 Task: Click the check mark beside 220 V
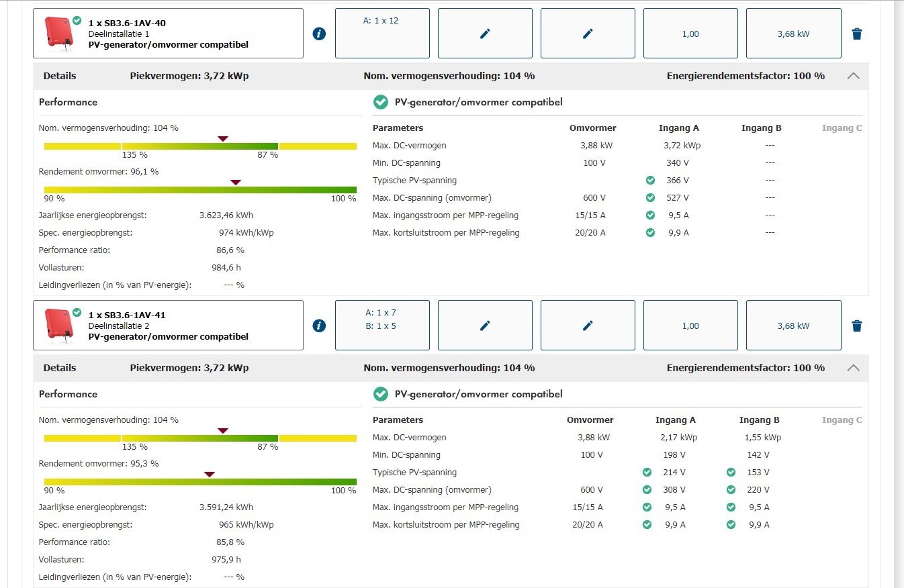(x=731, y=490)
